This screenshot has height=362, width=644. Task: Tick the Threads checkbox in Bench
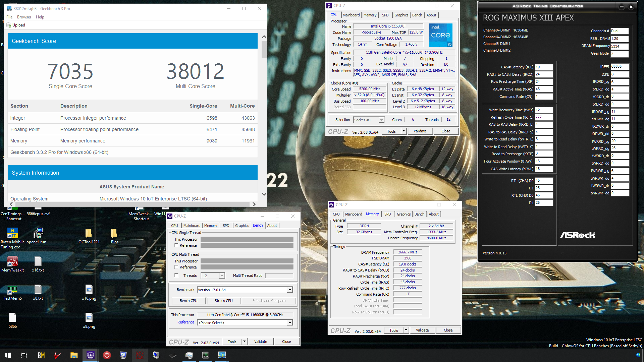coord(176,276)
